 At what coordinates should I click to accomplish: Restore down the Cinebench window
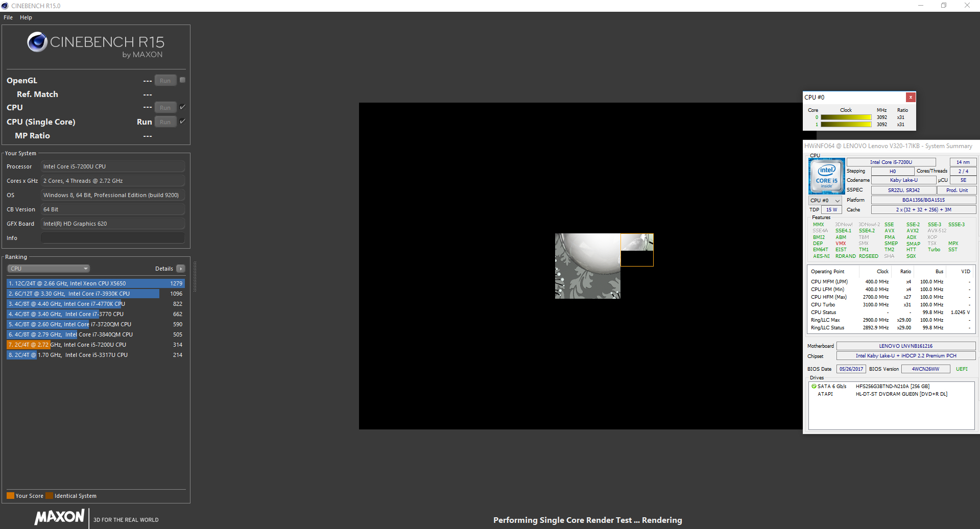[x=944, y=6]
